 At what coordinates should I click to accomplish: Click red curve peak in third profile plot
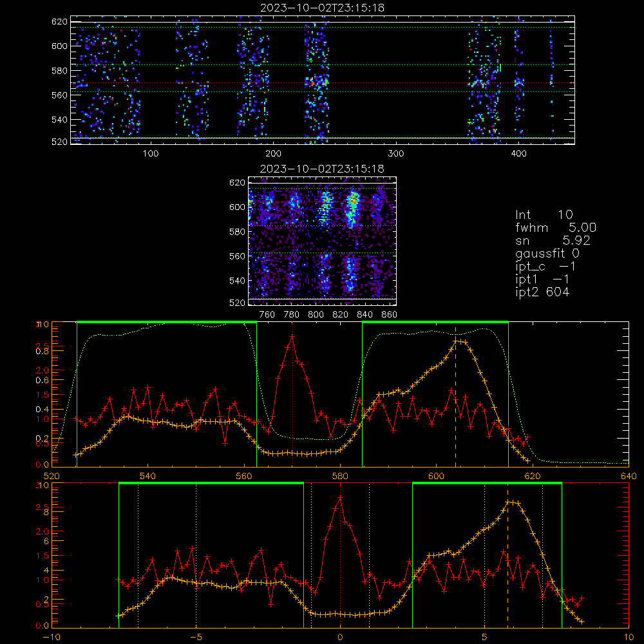(292, 336)
